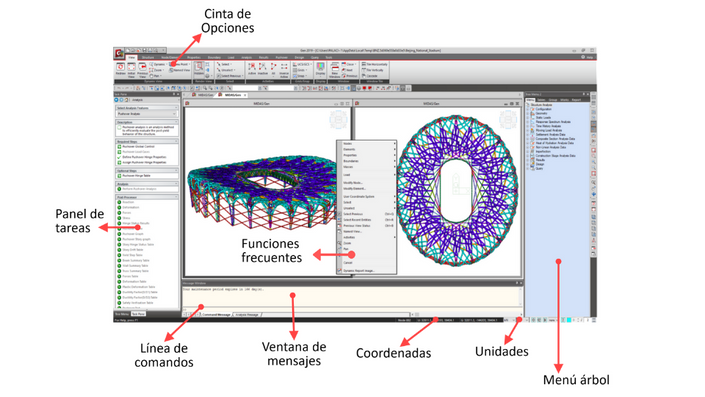Toggle the Pushover Global Control step marker
The image size is (705, 397).
tap(119, 147)
